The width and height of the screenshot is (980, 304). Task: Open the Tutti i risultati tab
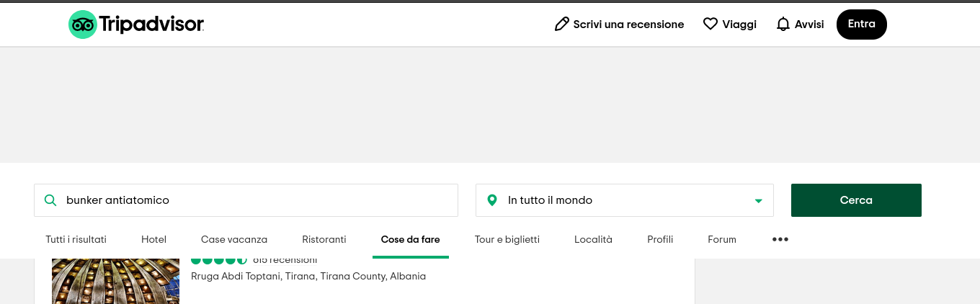(76, 239)
